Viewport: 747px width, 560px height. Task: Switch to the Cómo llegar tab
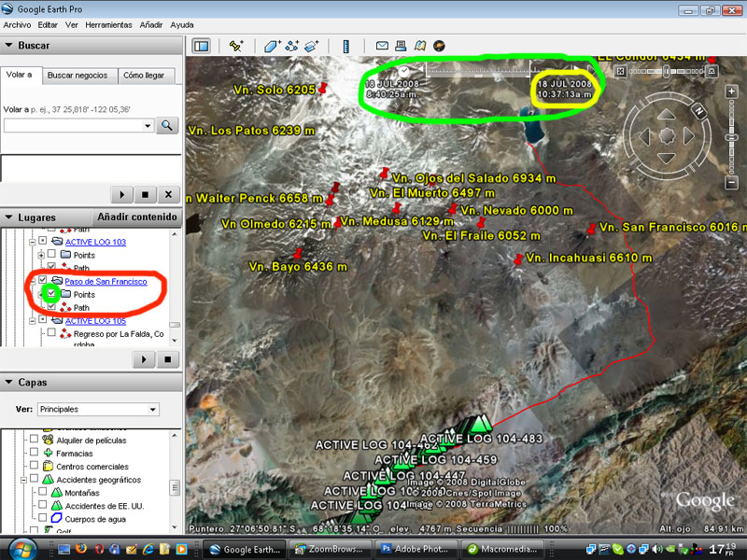tap(144, 76)
